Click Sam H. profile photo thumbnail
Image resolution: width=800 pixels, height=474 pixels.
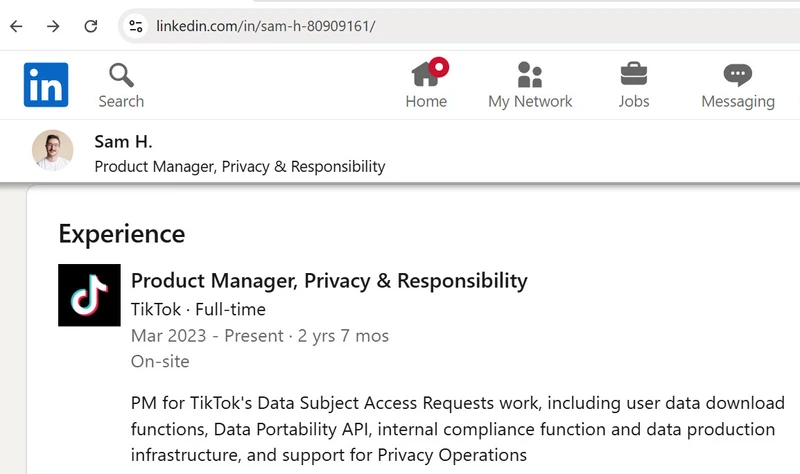coord(53,151)
